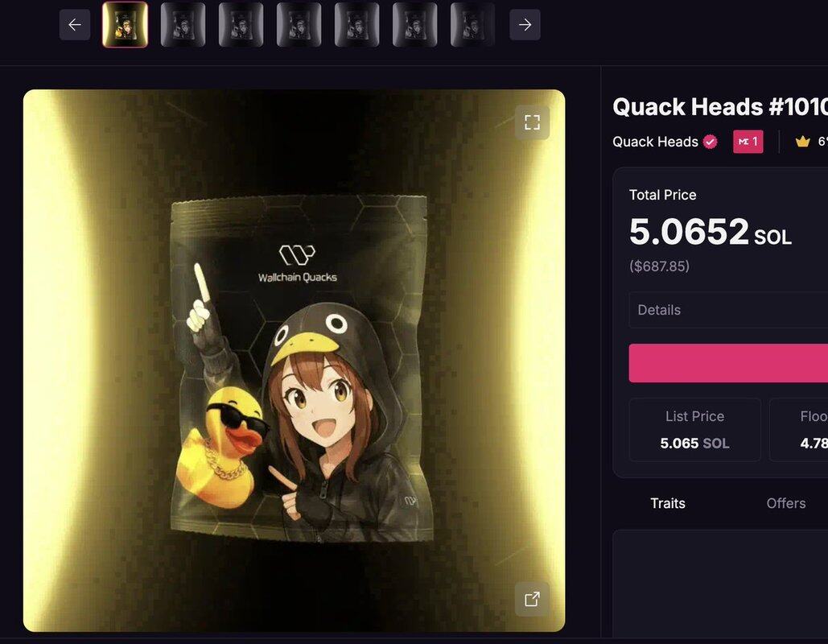Select the third NFT thumbnail
The width and height of the screenshot is (828, 644).
[x=241, y=24]
